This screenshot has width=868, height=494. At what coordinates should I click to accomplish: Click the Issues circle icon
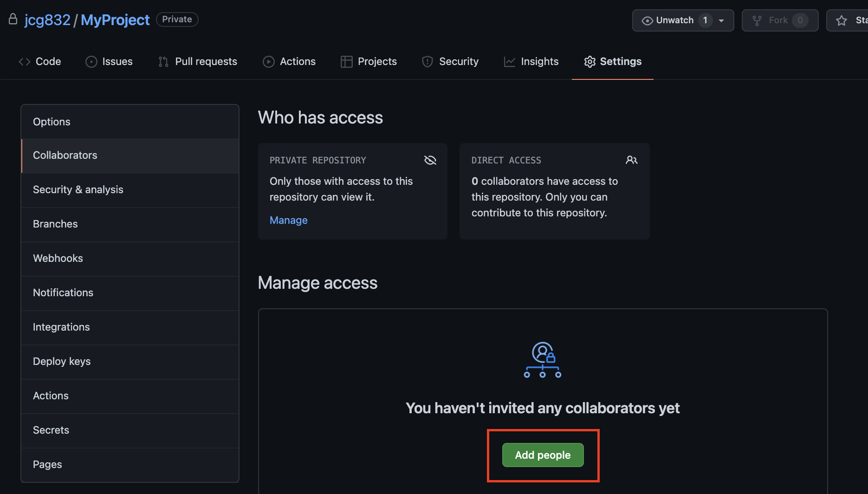91,62
